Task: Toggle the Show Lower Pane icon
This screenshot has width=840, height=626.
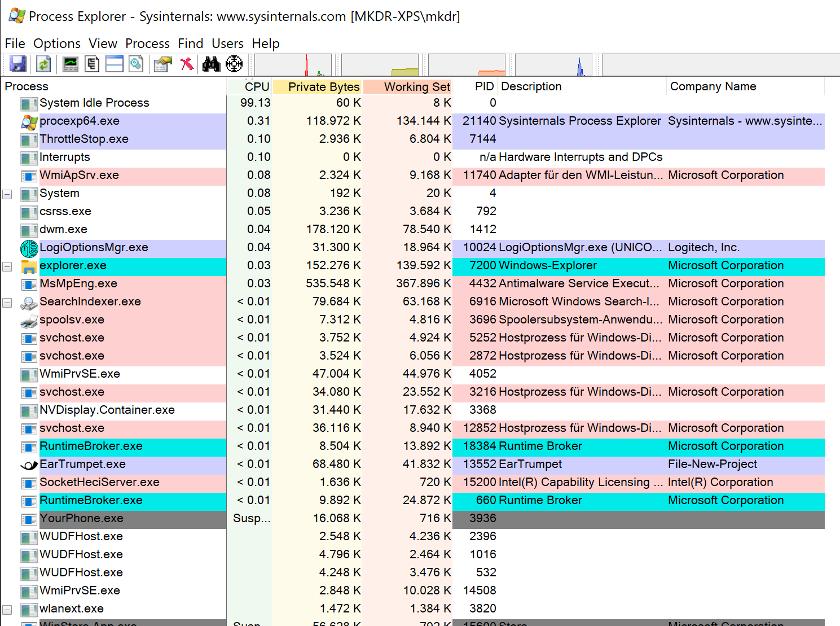Action: click(115, 64)
